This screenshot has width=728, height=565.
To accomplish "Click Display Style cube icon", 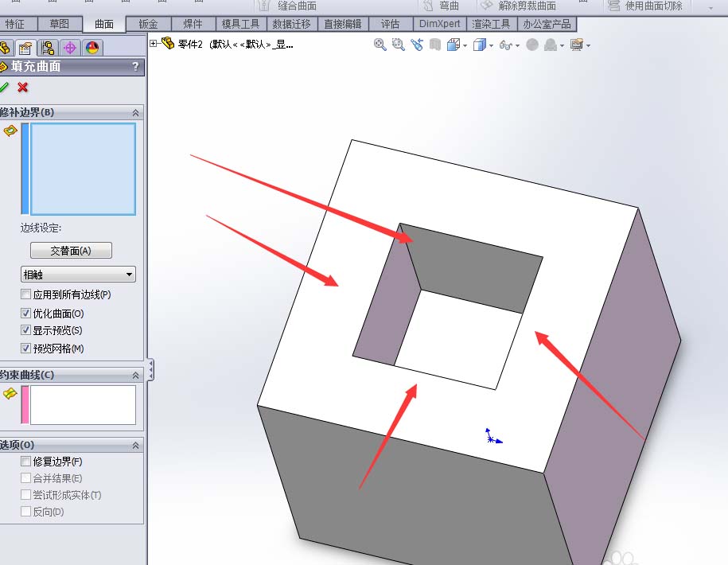I will pos(479,45).
